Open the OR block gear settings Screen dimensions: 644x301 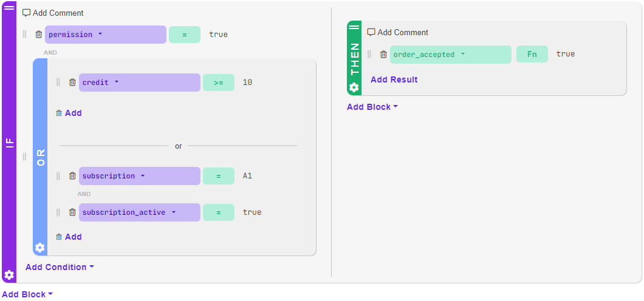click(x=40, y=248)
